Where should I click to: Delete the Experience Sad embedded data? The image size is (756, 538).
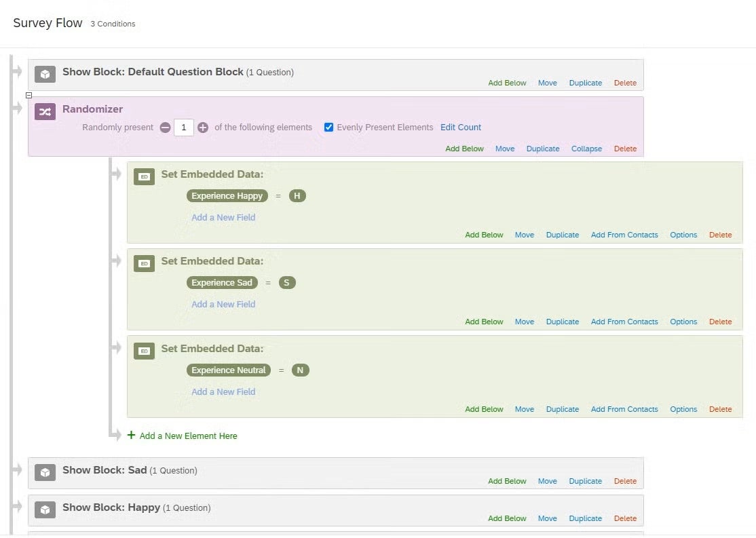coord(720,322)
